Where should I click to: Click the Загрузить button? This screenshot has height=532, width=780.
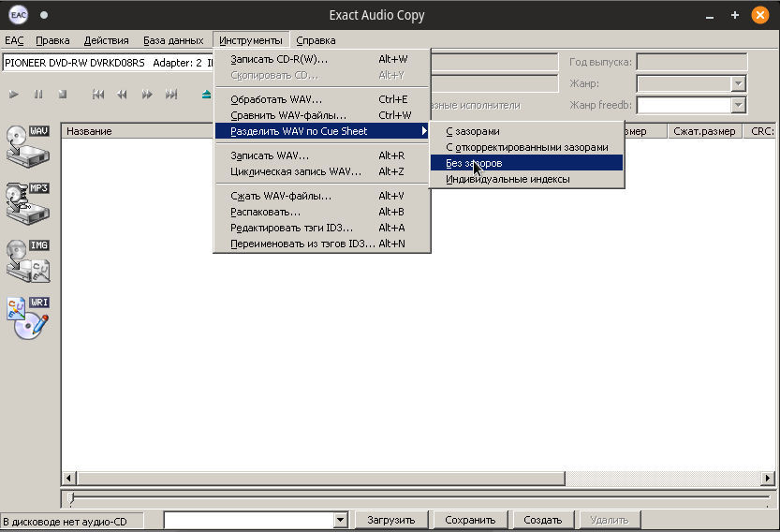tap(391, 520)
